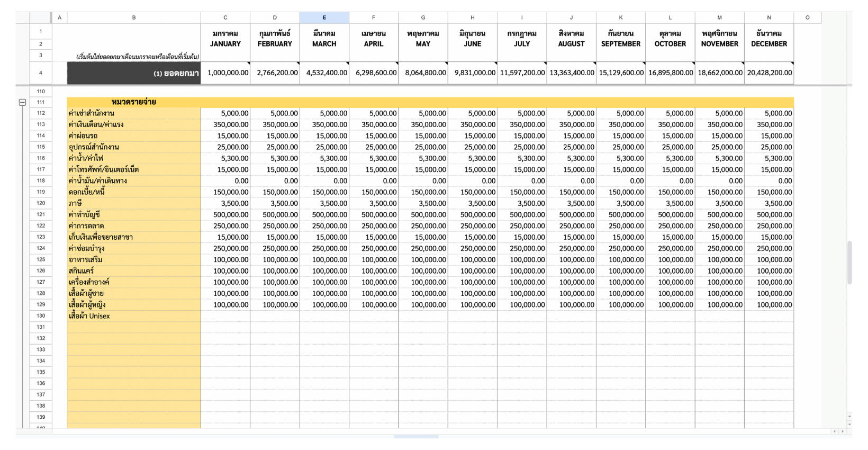Select January value for ค่าเงินเดือน/ค่าแรง
The width and height of the screenshot is (868, 450).
(x=225, y=124)
